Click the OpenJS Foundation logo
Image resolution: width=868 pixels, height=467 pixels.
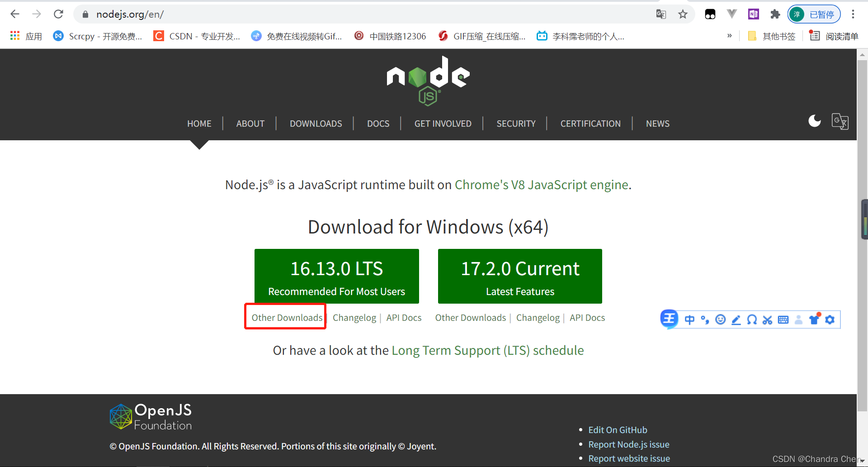point(151,416)
